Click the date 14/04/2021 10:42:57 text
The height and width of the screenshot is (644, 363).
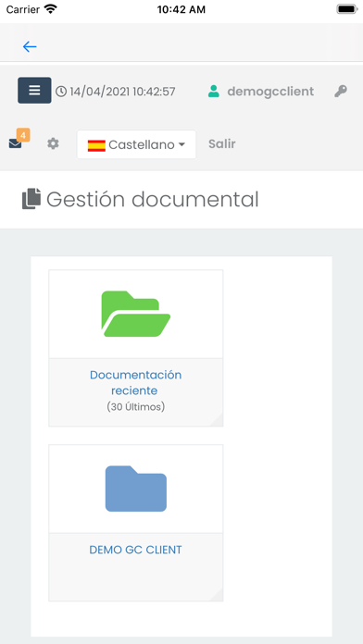tap(122, 92)
